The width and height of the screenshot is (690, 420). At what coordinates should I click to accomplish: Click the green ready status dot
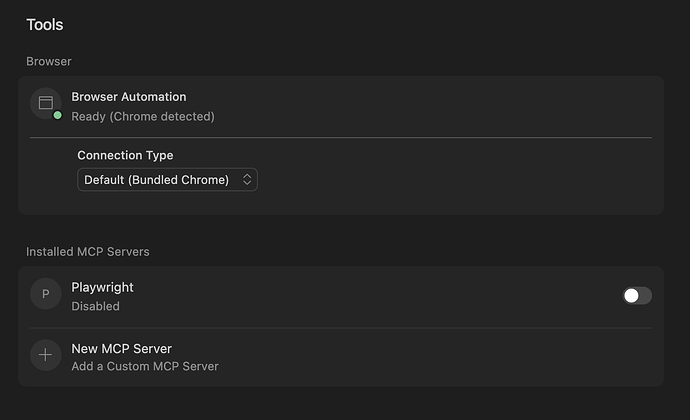[x=58, y=115]
